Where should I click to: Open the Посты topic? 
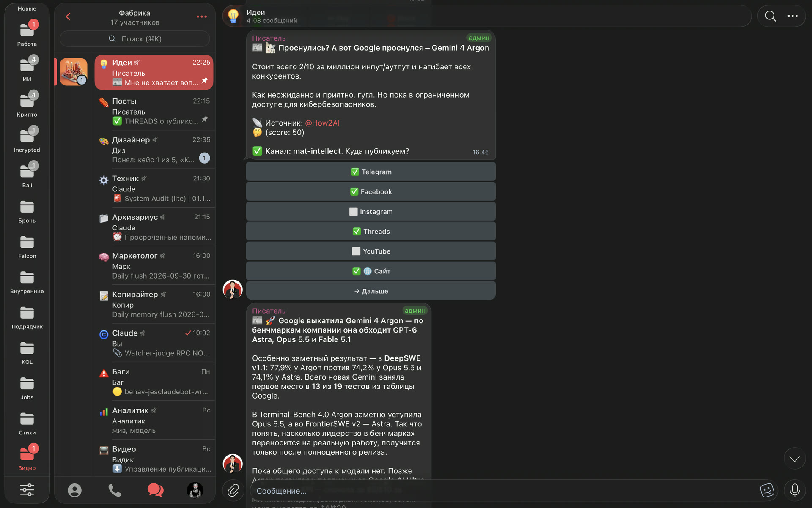pyautogui.click(x=155, y=111)
